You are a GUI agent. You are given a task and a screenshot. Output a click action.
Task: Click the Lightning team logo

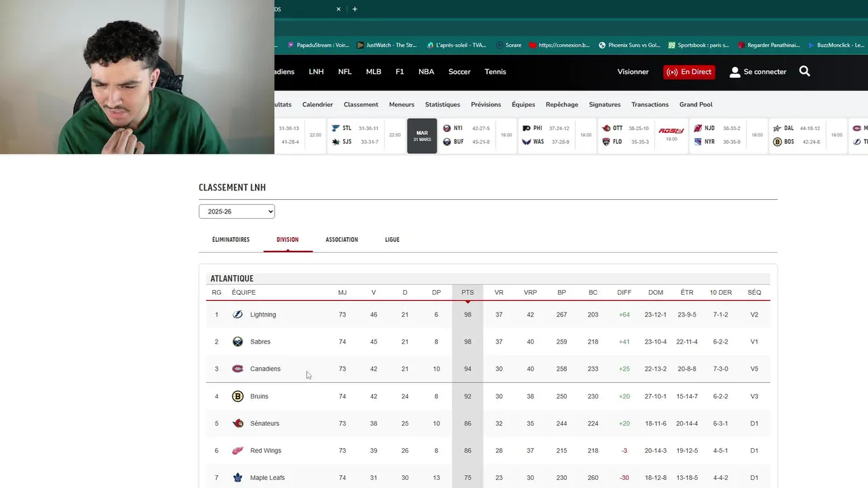pyautogui.click(x=237, y=314)
